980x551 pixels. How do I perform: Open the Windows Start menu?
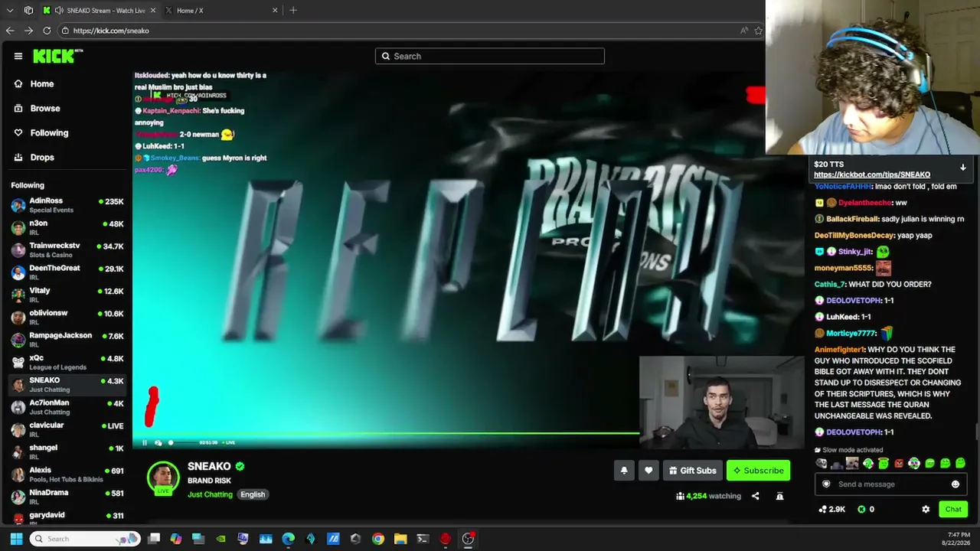click(x=16, y=539)
